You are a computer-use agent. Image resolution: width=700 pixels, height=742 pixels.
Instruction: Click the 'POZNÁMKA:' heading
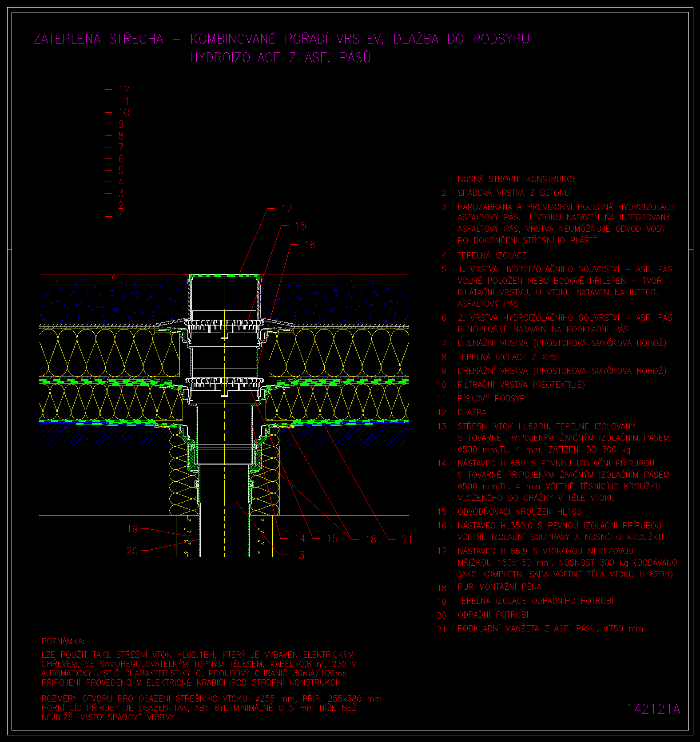(63, 642)
